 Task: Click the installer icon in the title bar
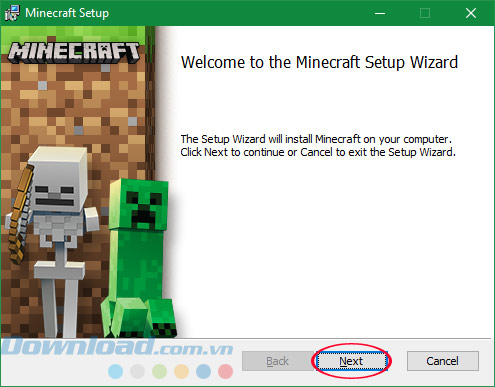[x=12, y=13]
